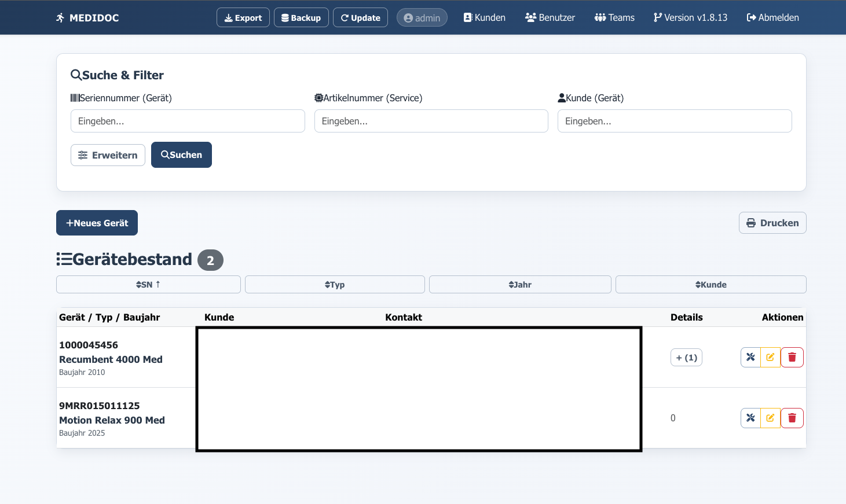Image resolution: width=846 pixels, height=504 pixels.
Task: Click the MEDIDOC logo in the header
Action: click(x=87, y=18)
